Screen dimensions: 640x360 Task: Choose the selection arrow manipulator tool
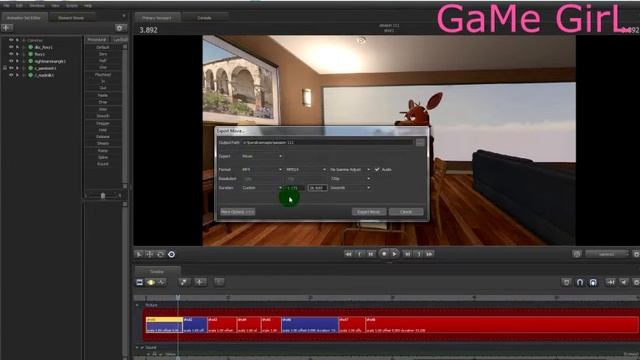pos(139,254)
